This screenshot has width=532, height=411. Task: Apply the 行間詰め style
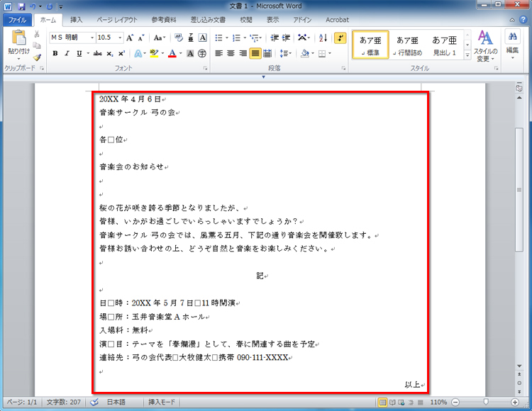tap(407, 45)
